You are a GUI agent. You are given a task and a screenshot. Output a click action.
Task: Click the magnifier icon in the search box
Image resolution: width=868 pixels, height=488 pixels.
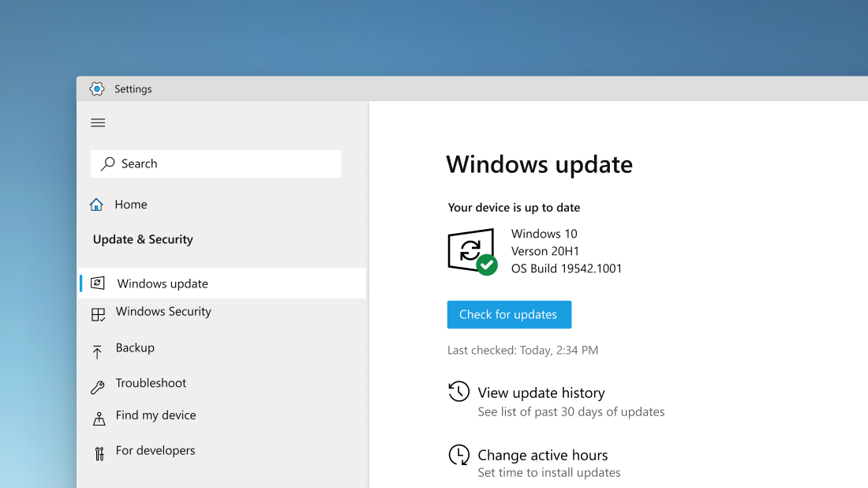coord(108,163)
